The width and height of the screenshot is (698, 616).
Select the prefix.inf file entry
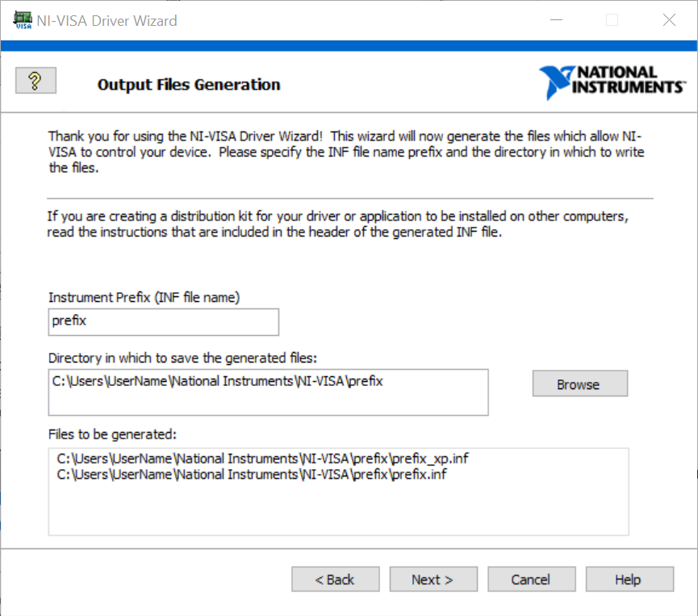[252, 475]
